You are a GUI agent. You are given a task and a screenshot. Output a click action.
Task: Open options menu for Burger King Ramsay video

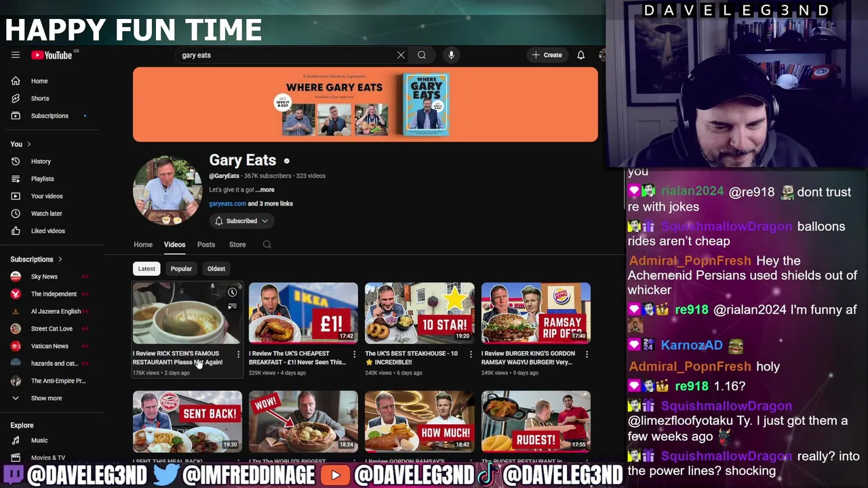587,354
